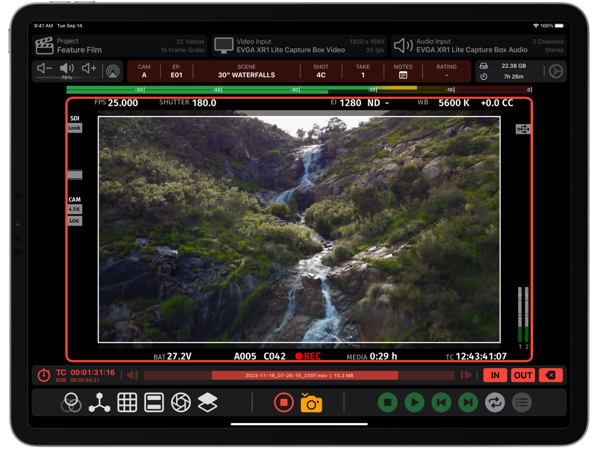
Task: Set the IN point
Action: [x=495, y=375]
